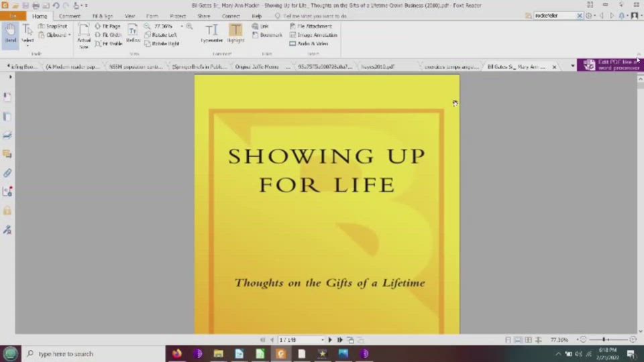
Task: Switch to the hayes2010.pdf document tab
Action: pos(378,67)
